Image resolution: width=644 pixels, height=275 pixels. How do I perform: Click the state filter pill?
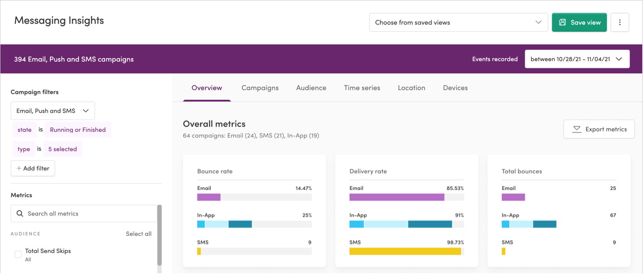[x=24, y=130]
